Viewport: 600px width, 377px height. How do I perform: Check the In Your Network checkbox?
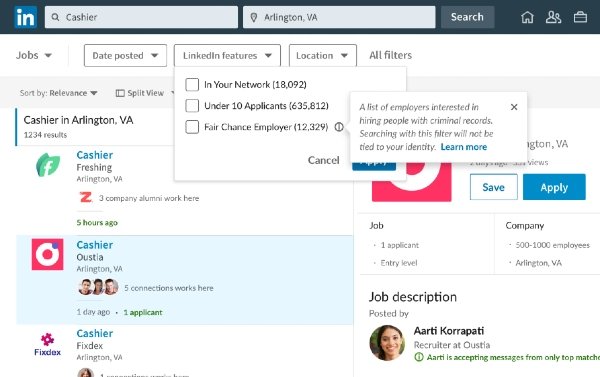pos(192,85)
